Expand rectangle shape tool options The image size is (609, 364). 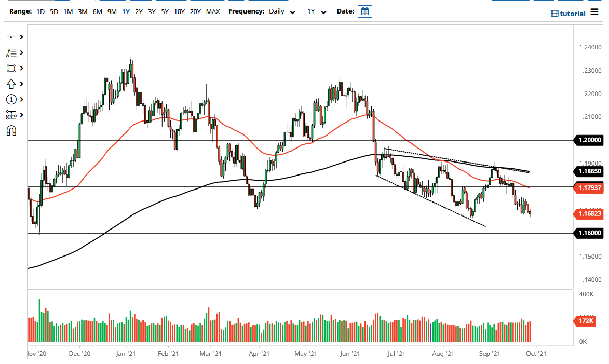click(x=22, y=68)
